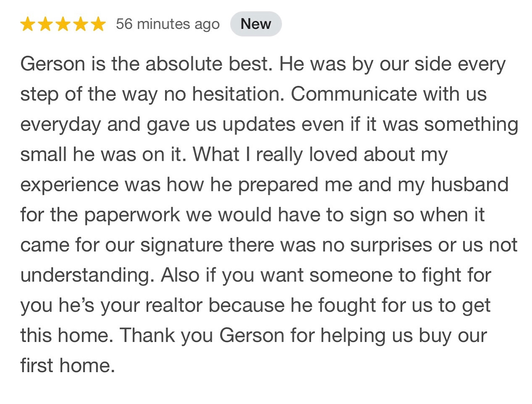Click the word "signature" in the review
532x404 pixels.
click(x=181, y=245)
